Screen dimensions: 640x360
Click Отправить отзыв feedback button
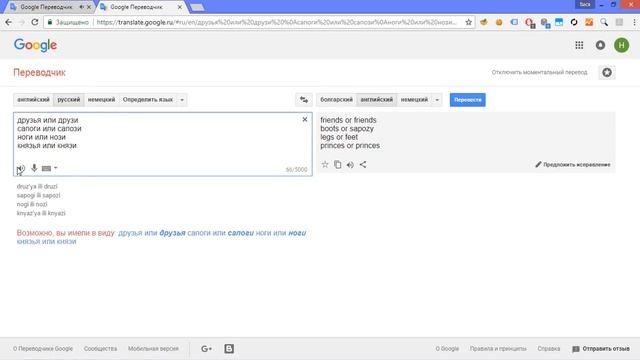601,349
